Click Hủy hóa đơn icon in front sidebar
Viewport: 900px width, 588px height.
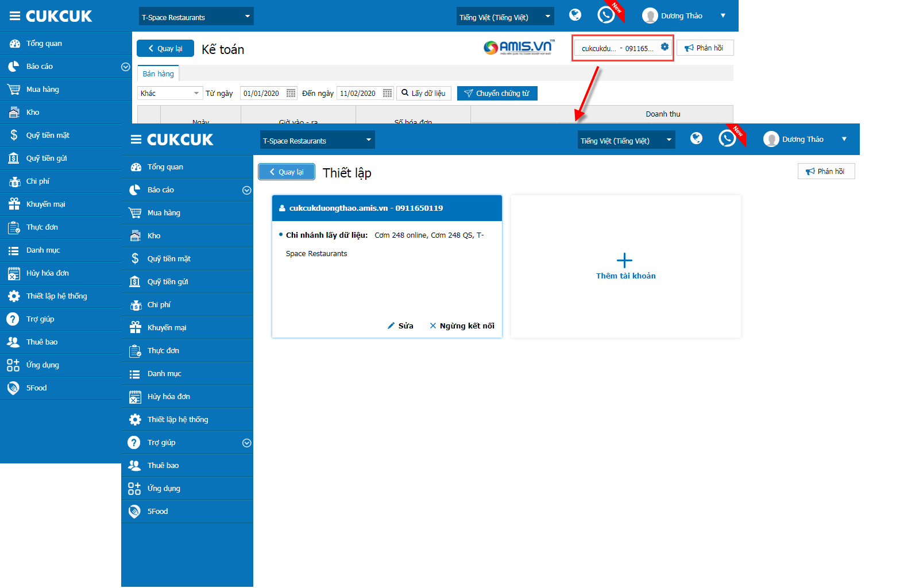[x=135, y=396]
